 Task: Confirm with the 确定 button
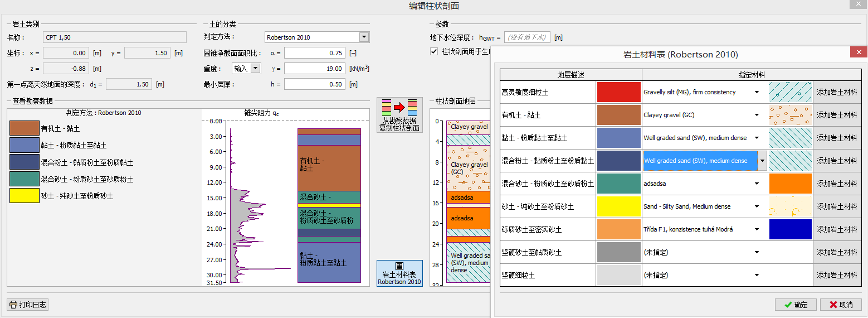pos(796,305)
